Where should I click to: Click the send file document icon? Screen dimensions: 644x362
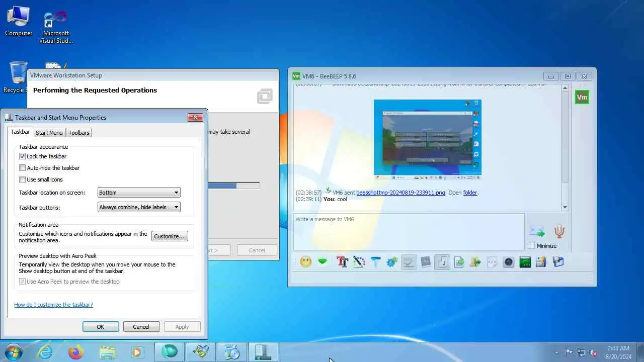pyautogui.click(x=459, y=261)
